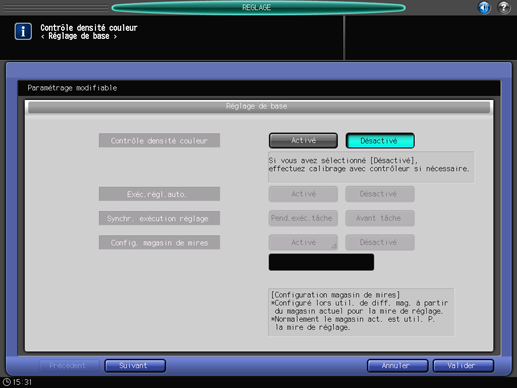Click the Exéc.régl.auto. label
This screenshot has height=388, width=517.
[159, 194]
